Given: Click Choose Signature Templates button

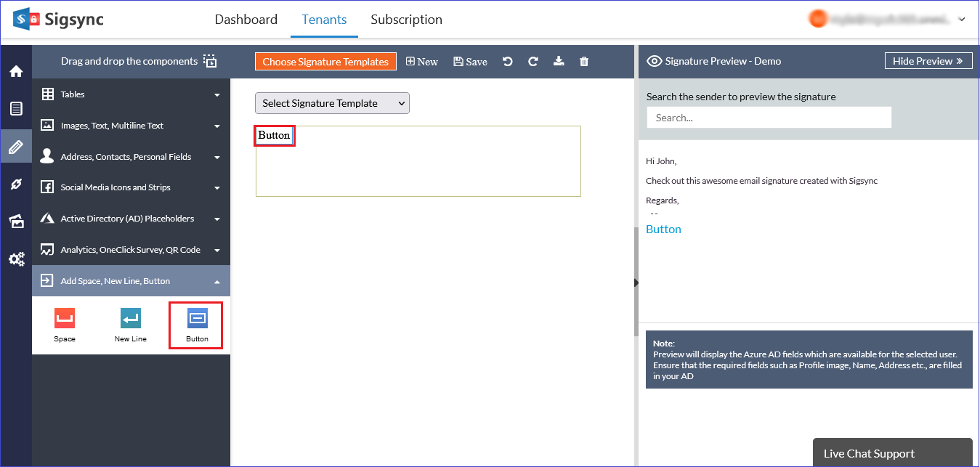Looking at the screenshot, I should [x=325, y=62].
